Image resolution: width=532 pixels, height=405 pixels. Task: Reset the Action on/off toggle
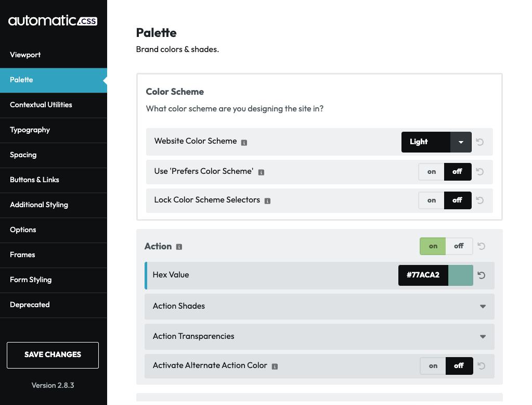pyautogui.click(x=482, y=246)
